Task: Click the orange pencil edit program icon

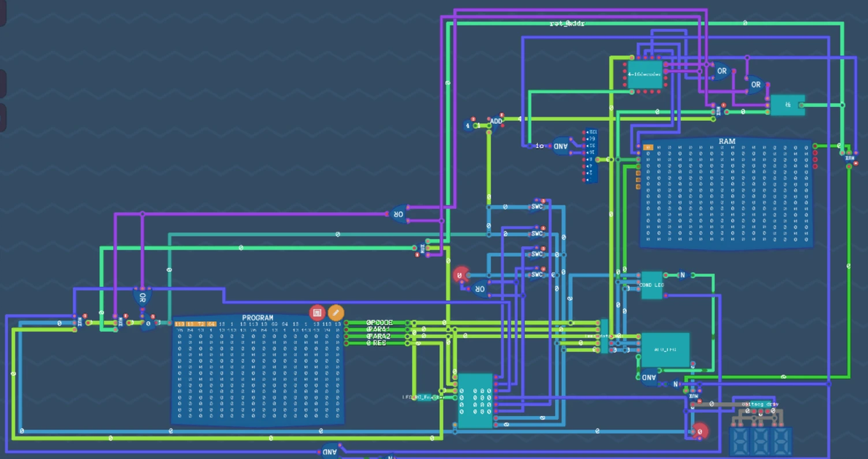Action: [x=336, y=313]
